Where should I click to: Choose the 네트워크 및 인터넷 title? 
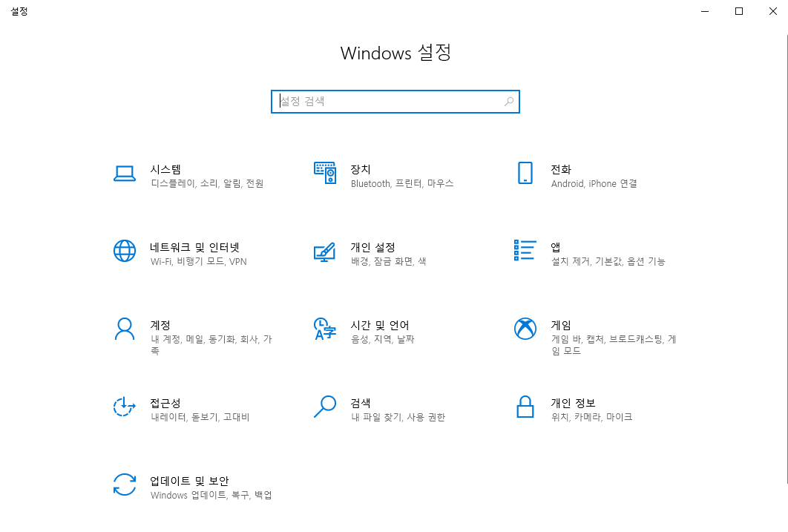click(x=194, y=247)
